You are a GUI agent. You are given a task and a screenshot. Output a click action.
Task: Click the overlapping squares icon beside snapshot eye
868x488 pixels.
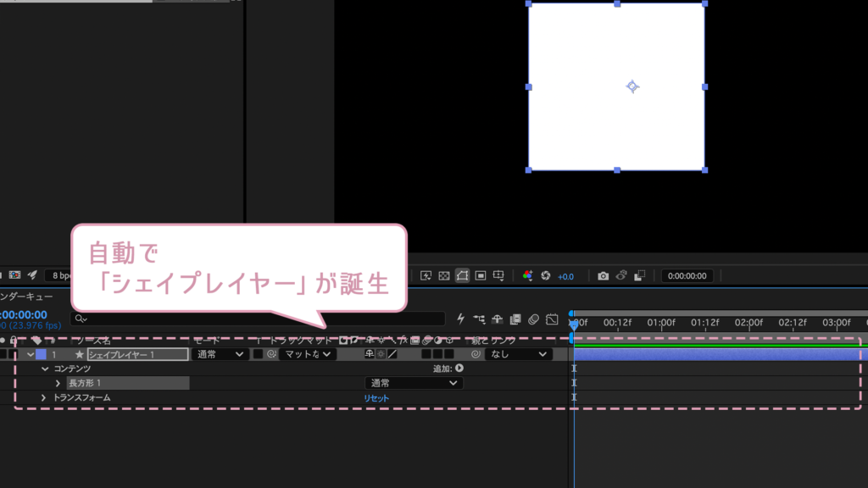(640, 275)
